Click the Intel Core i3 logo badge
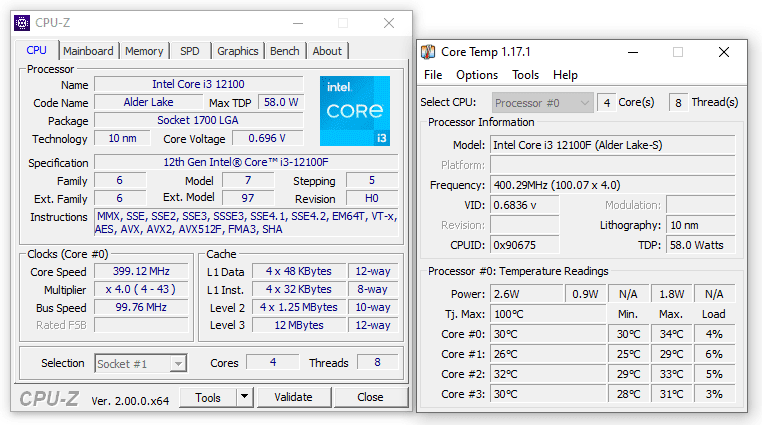This screenshot has width=762, height=425. coord(355,111)
